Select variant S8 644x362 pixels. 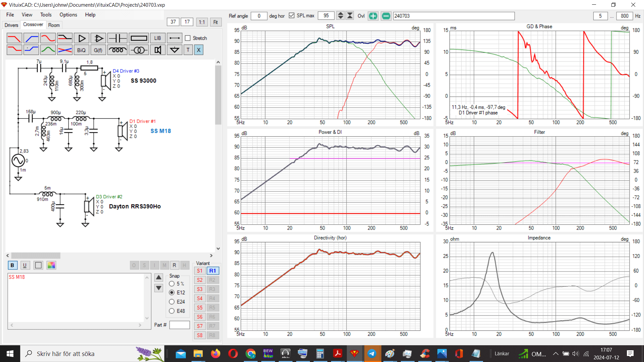click(200, 335)
